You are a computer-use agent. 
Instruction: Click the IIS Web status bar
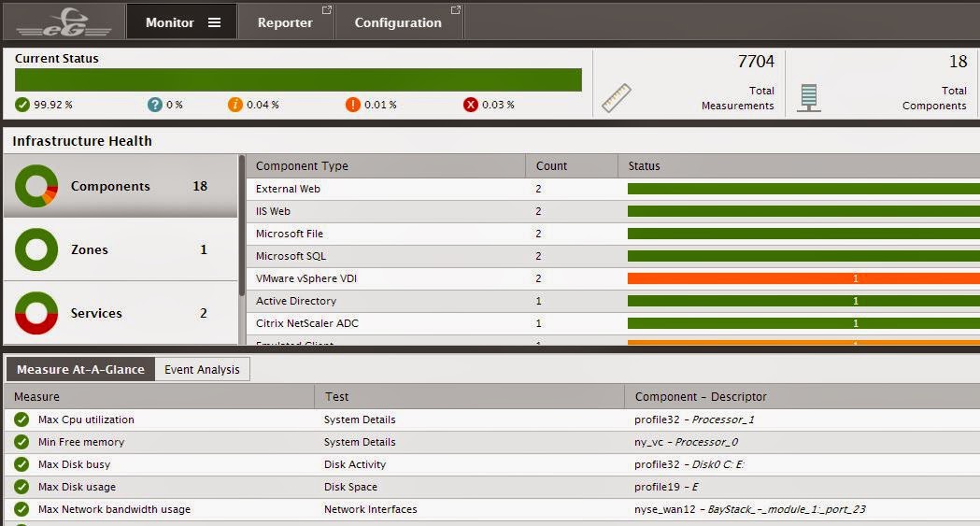[x=803, y=211]
